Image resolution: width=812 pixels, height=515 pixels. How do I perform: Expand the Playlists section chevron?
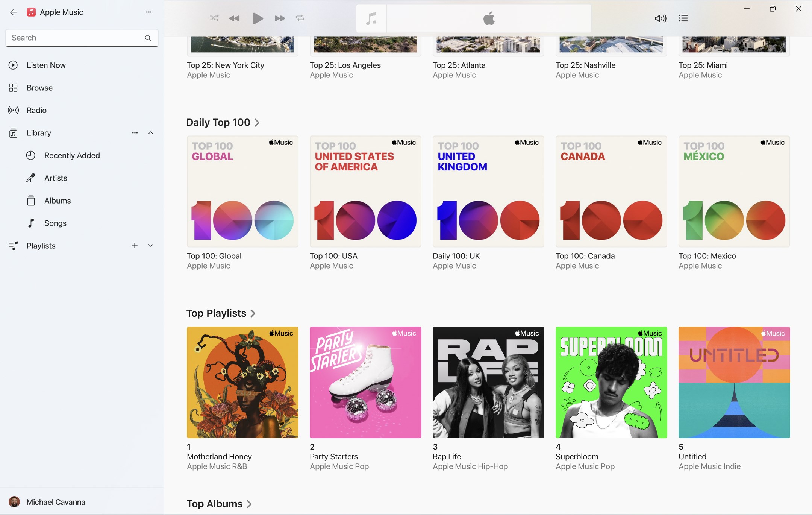(x=150, y=245)
